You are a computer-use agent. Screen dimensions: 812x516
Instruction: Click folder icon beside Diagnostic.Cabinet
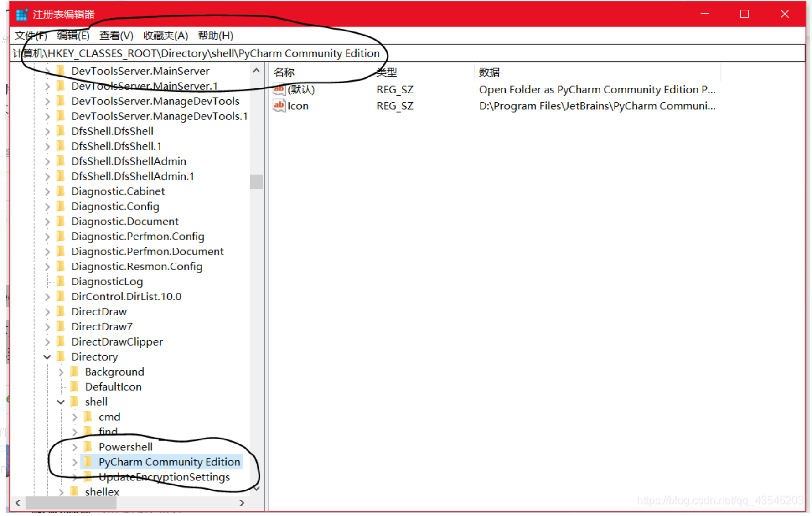coord(61,191)
